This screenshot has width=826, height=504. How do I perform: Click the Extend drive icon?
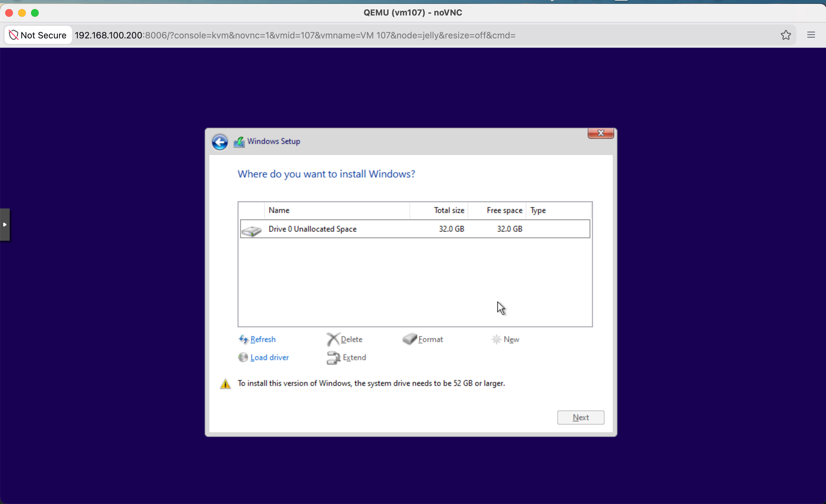pyautogui.click(x=333, y=358)
